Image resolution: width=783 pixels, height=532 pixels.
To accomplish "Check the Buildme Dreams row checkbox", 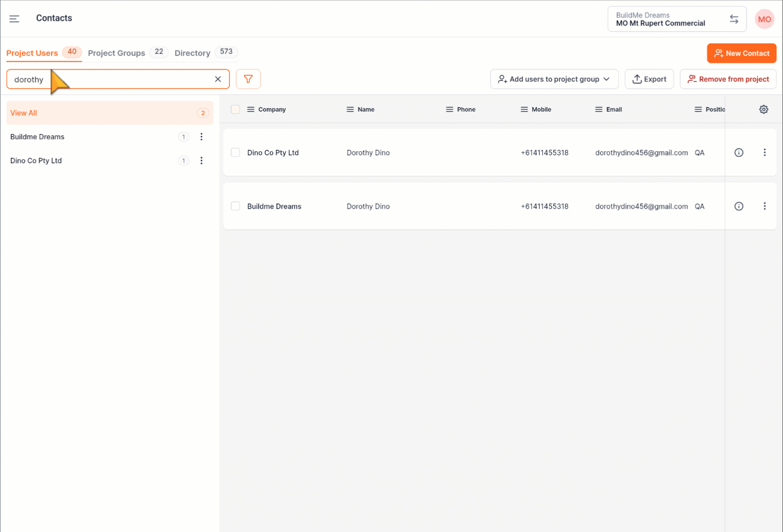I will (236, 206).
